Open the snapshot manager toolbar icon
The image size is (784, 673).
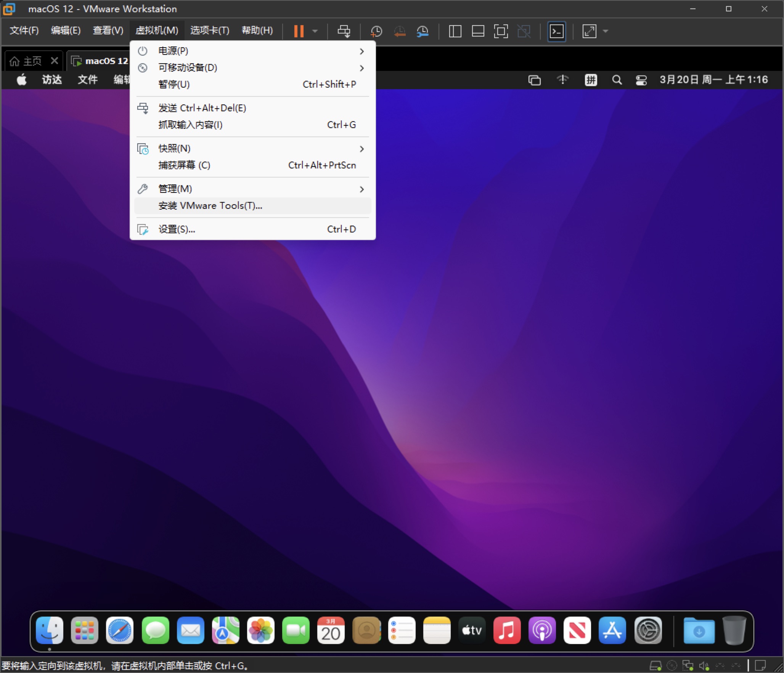click(423, 31)
